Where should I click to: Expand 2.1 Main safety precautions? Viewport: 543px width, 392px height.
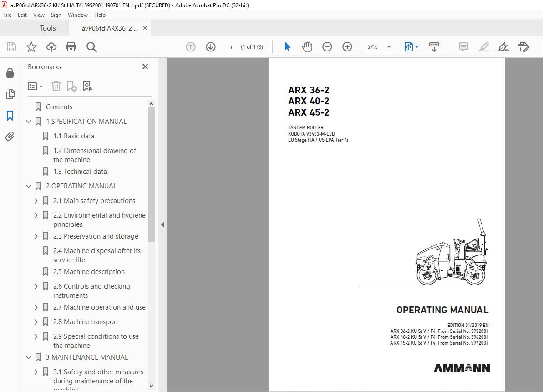(x=36, y=201)
